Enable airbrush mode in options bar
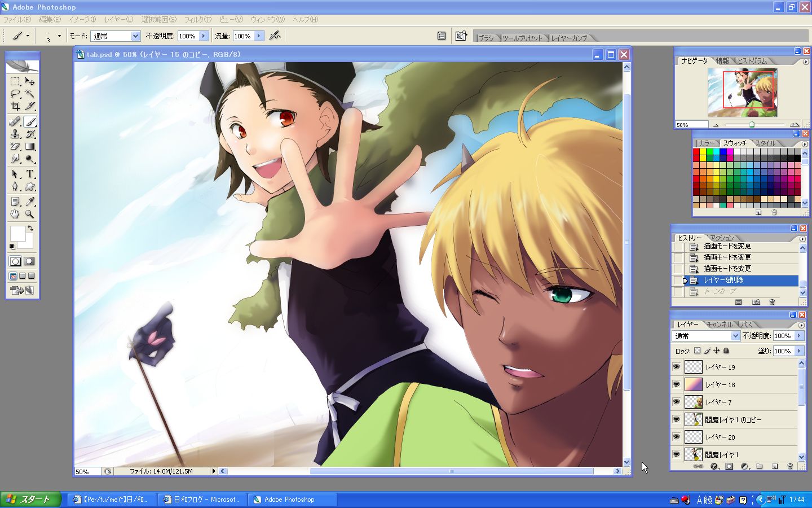This screenshot has width=812, height=508. click(275, 36)
